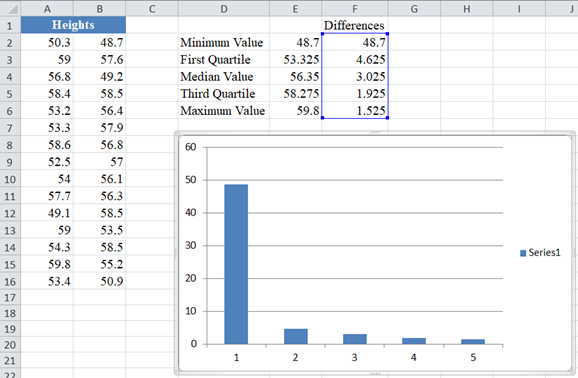Screen dimensions: 578x378
Task: Select cell A11 with value 57.7
Action: pyautogui.click(x=47, y=196)
